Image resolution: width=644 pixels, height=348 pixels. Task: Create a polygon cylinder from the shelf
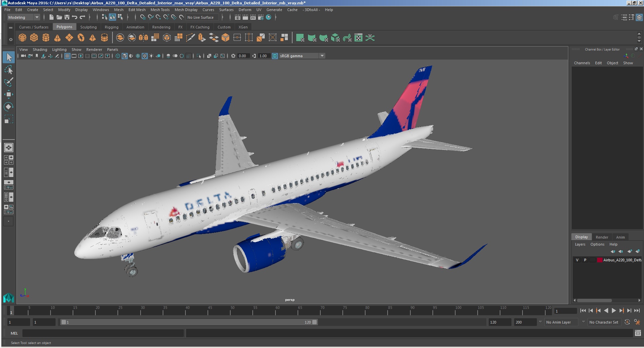pos(46,38)
